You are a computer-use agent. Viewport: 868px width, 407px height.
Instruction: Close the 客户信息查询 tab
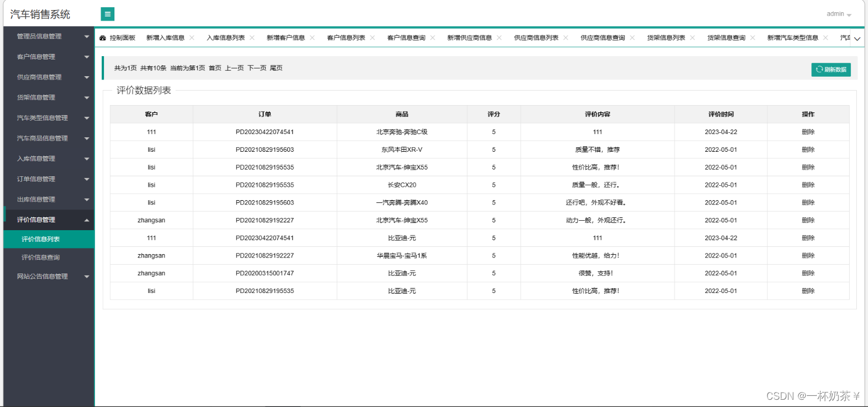coord(432,38)
